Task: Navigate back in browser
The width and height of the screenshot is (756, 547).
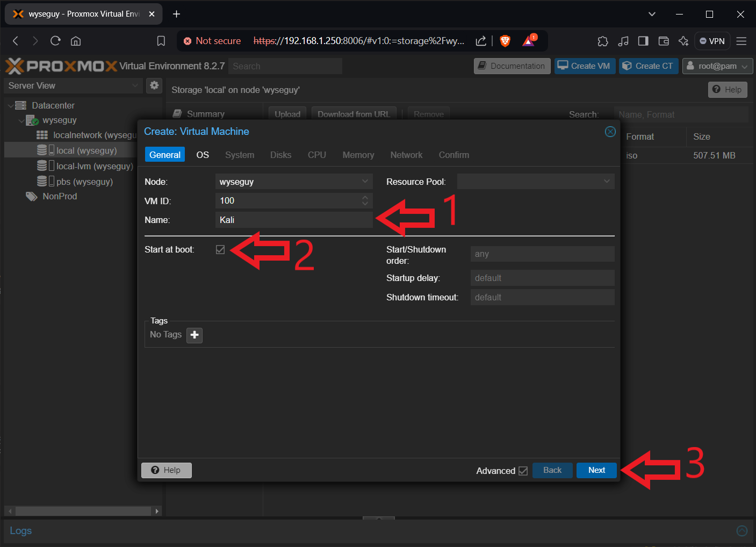Action: coord(16,41)
